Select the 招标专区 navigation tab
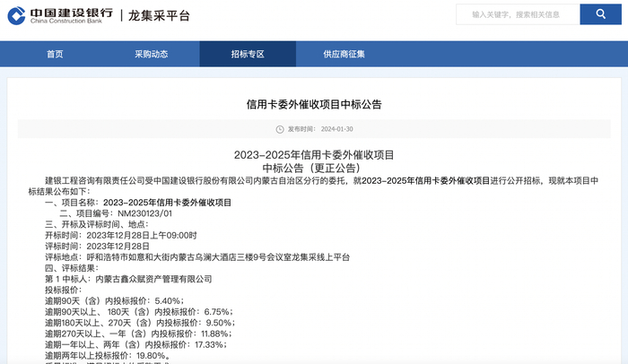Image resolution: width=628 pixels, height=364 pixels. (248, 54)
